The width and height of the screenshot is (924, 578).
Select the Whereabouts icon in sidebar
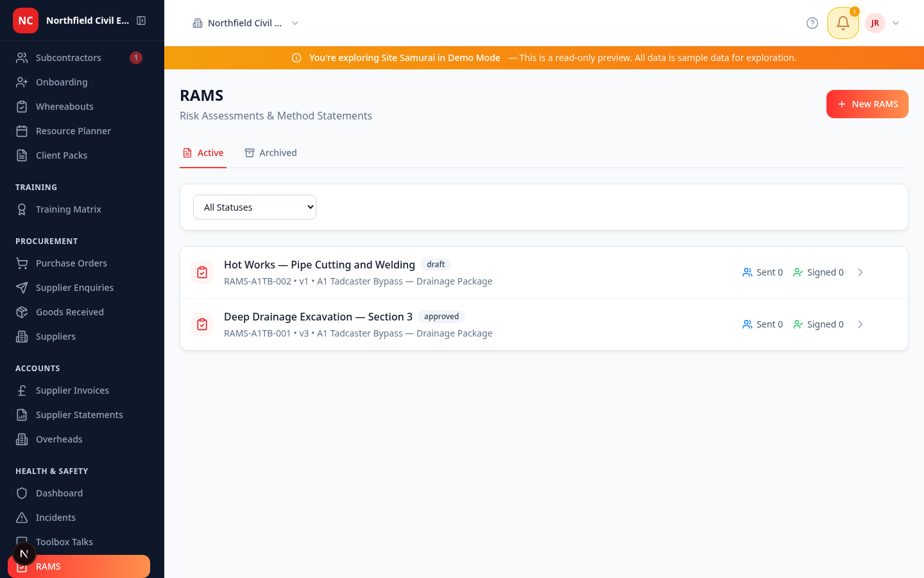[x=22, y=106]
